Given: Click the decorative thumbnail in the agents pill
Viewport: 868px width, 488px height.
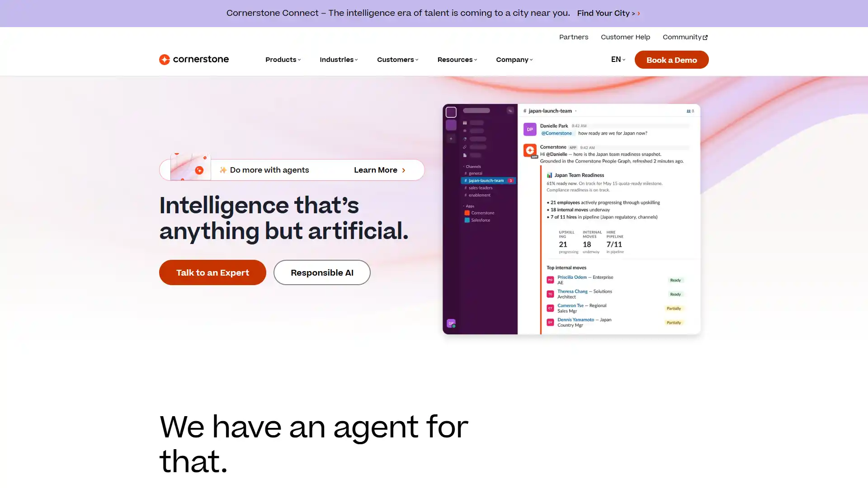Looking at the screenshot, I should coord(190,167).
